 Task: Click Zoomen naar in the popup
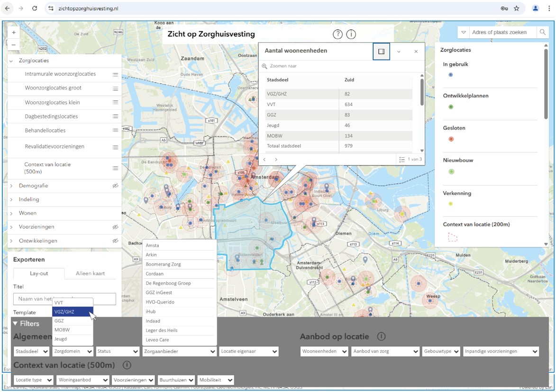pyautogui.click(x=279, y=66)
